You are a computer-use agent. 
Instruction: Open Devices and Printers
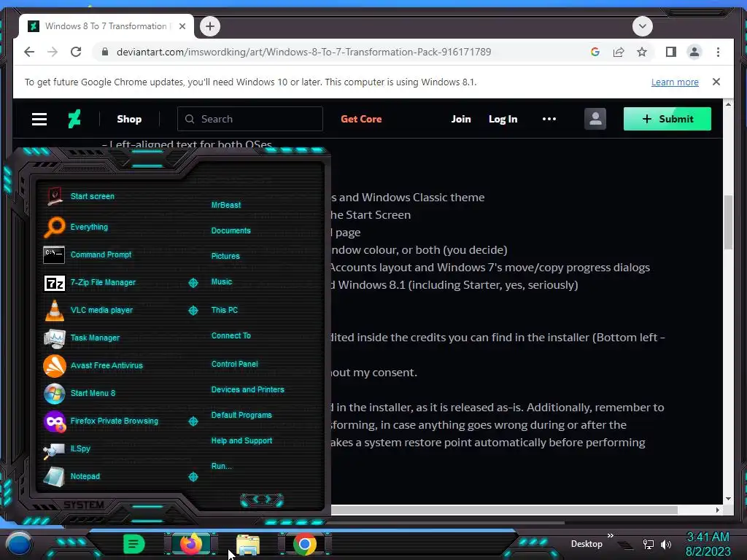pyautogui.click(x=248, y=389)
